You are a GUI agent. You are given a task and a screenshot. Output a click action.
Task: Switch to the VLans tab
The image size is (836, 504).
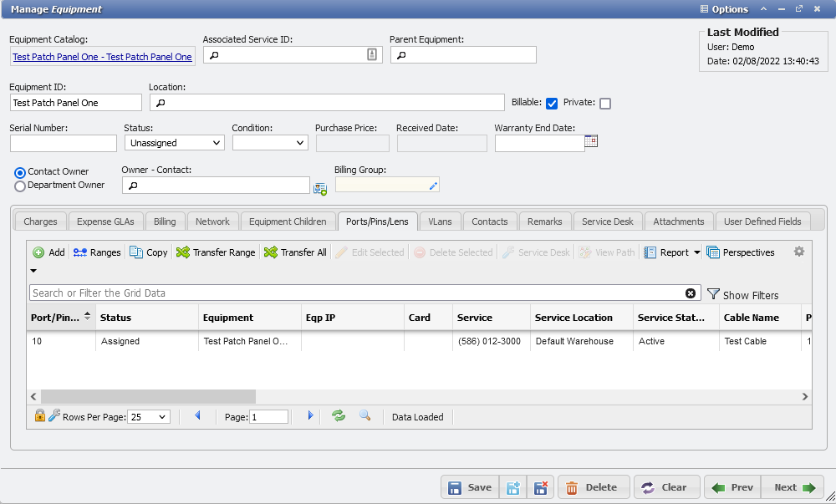441,221
